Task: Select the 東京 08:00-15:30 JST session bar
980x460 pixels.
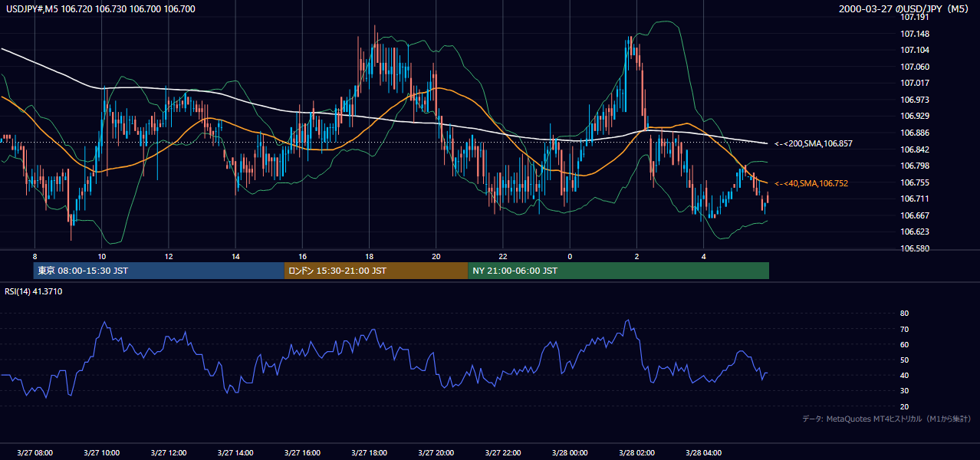Action: pos(159,271)
